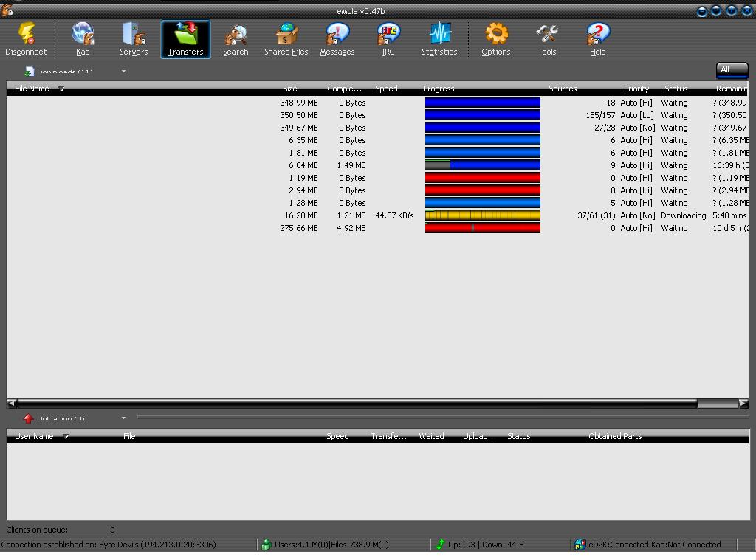756x560 pixels.
Task: Open the Kad network window
Action: coord(83,40)
